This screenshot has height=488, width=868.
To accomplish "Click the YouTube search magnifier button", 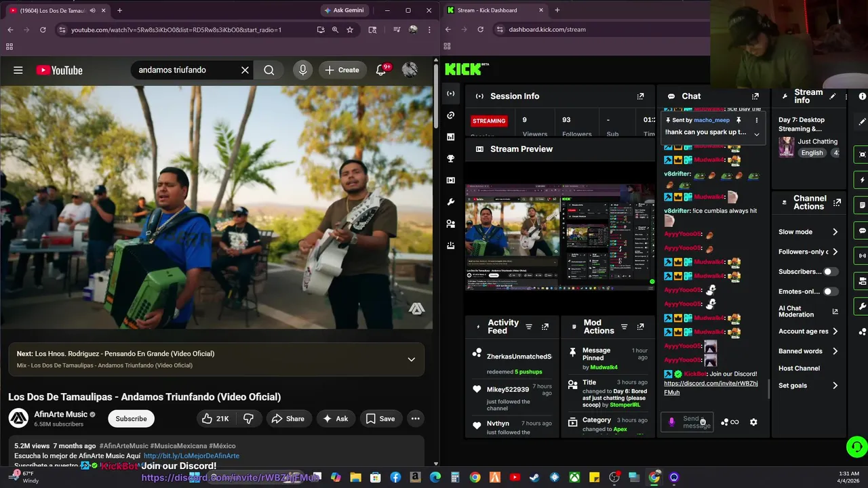I will (x=269, y=70).
